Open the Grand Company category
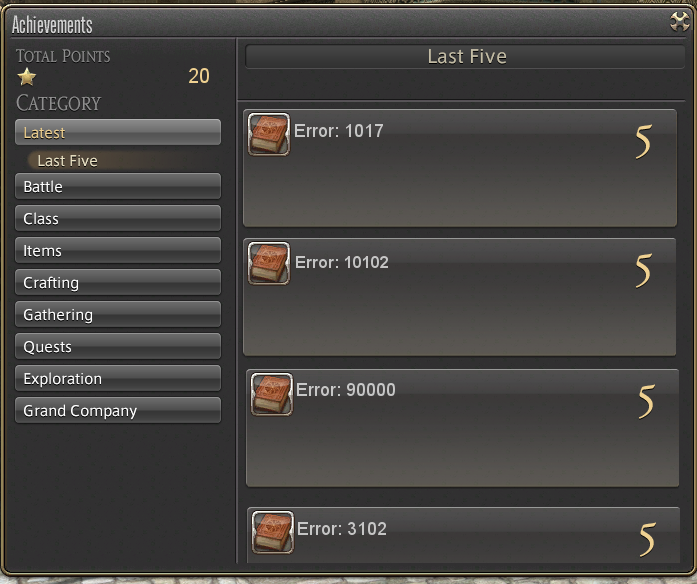 tap(118, 410)
